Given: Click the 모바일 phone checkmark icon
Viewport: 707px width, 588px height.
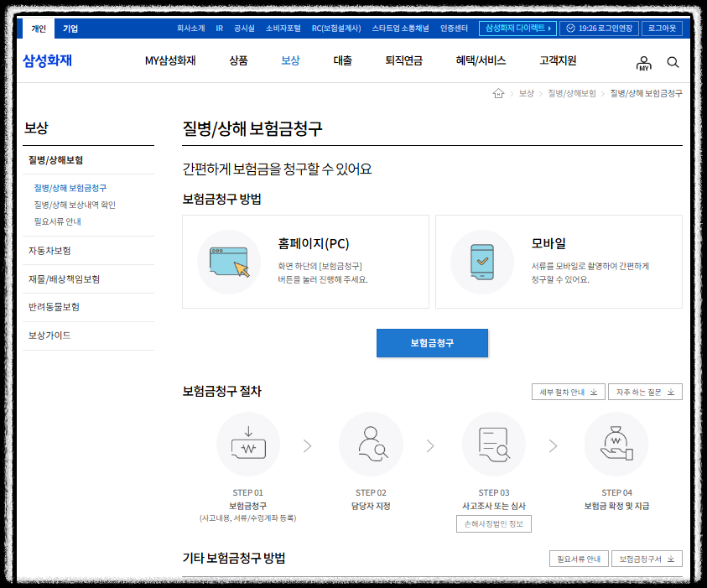Looking at the screenshot, I should coord(482,262).
